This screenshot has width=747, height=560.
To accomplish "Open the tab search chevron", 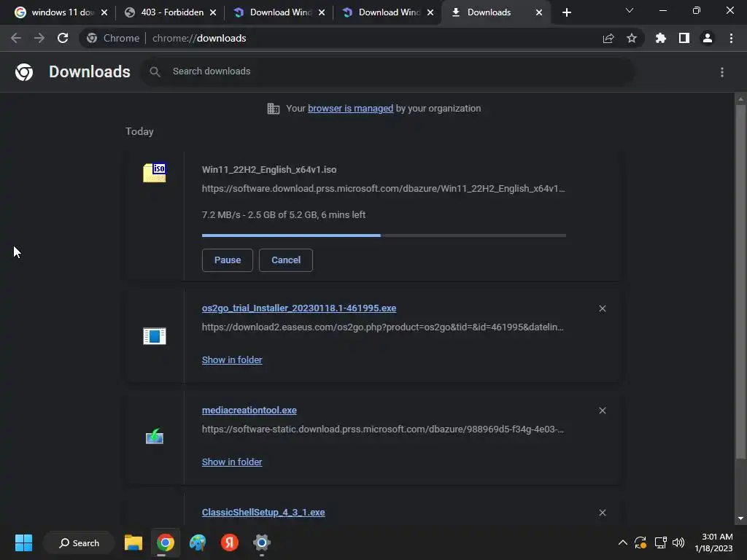I will pos(630,10).
